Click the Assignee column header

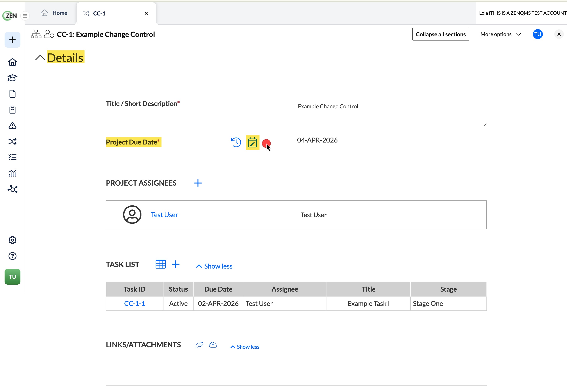285,289
